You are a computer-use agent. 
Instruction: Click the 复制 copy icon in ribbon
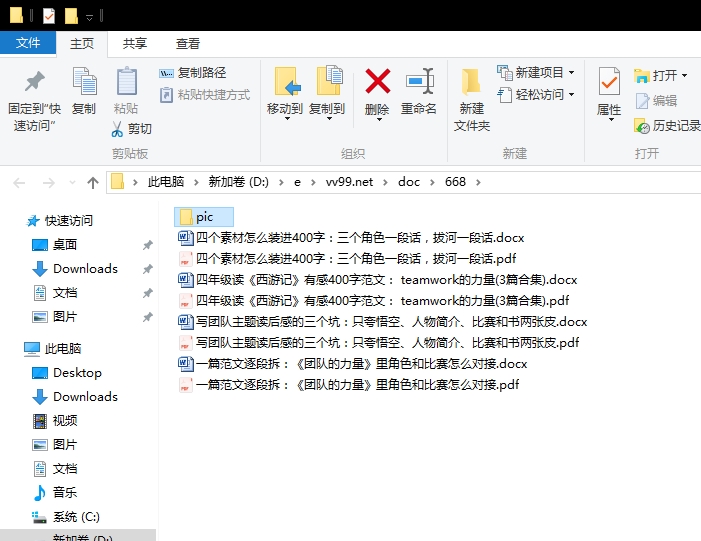[84, 81]
